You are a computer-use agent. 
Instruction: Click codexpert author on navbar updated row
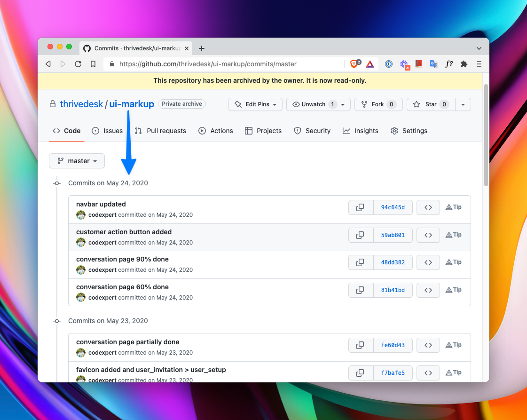[102, 214]
